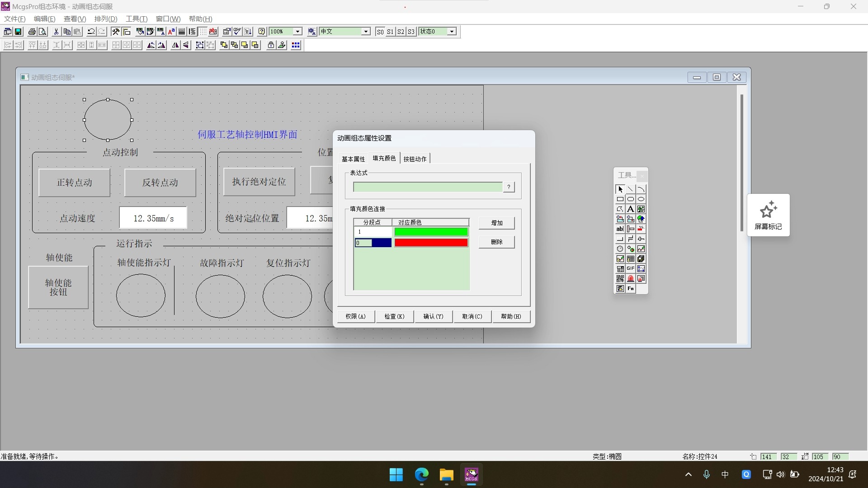Choose the GIF animation tool in the toolbox
Screen dimensions: 868x488
coord(631,269)
